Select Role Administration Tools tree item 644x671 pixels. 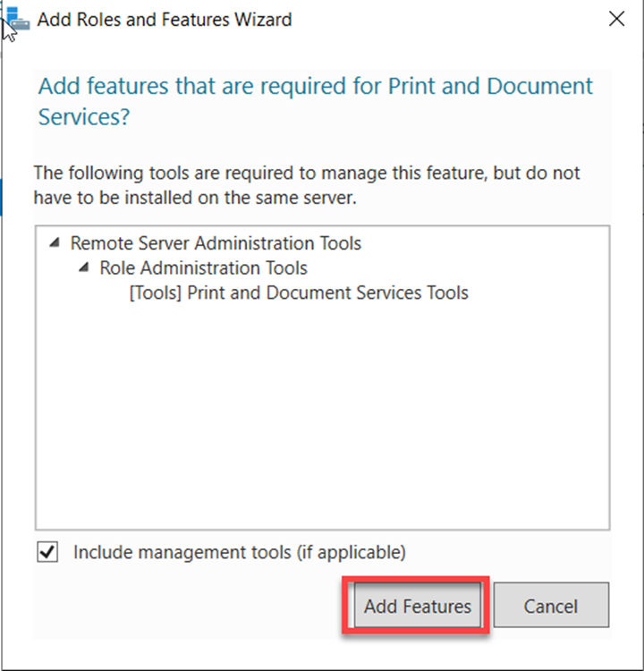tap(203, 268)
